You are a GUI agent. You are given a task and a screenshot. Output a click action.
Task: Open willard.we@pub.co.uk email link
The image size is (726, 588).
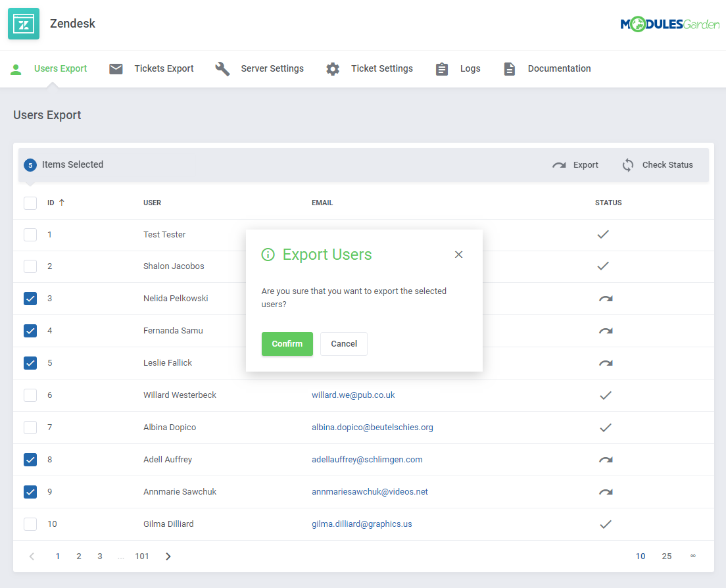[352, 395]
